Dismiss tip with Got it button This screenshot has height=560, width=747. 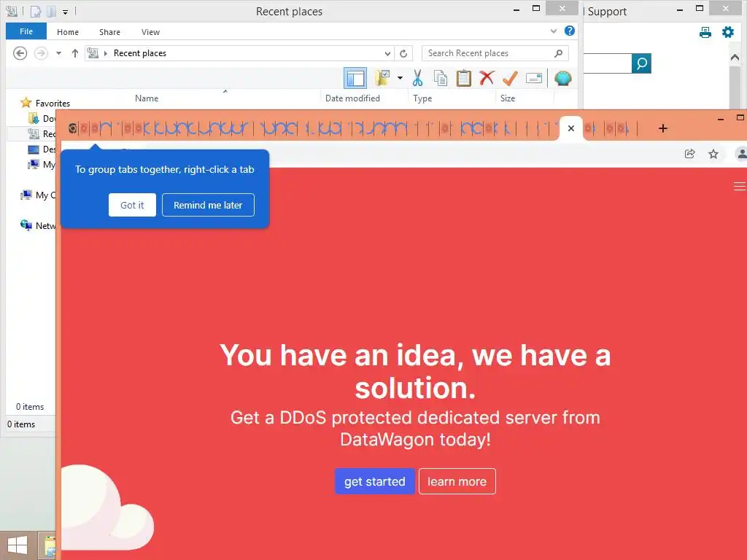point(132,205)
